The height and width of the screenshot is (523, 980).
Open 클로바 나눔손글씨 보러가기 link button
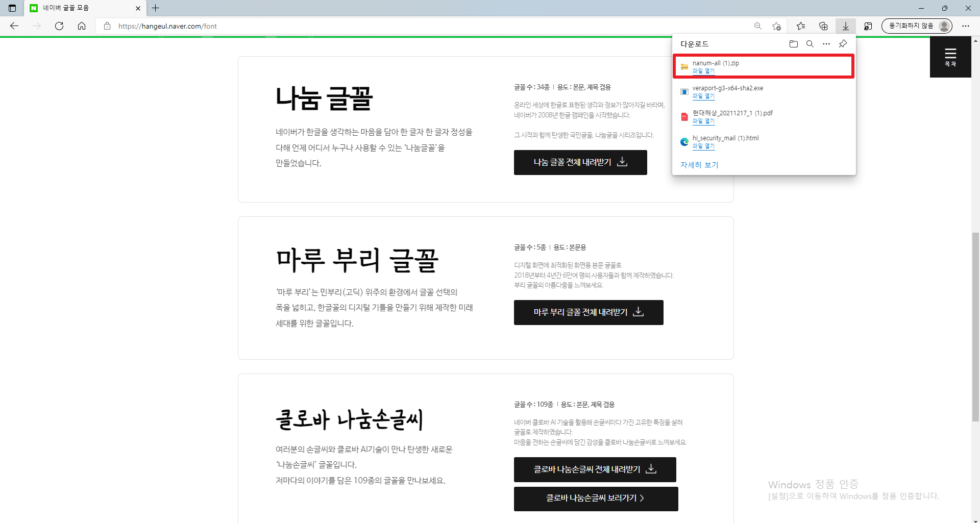[596, 499]
